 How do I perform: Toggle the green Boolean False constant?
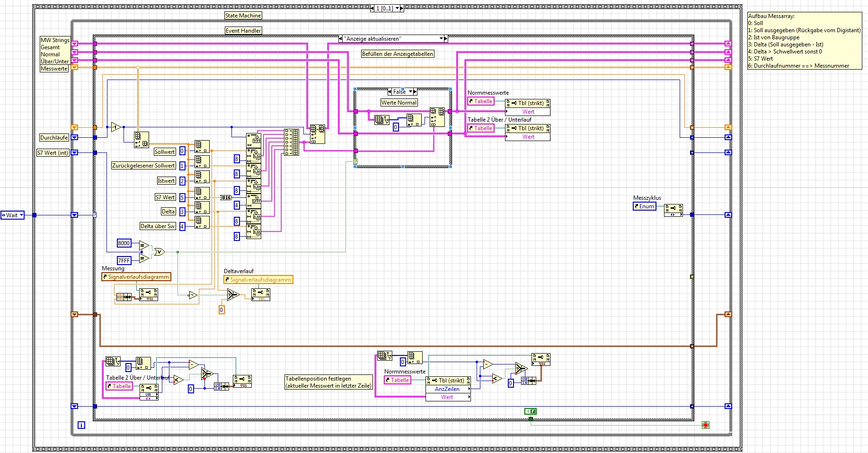[x=531, y=411]
